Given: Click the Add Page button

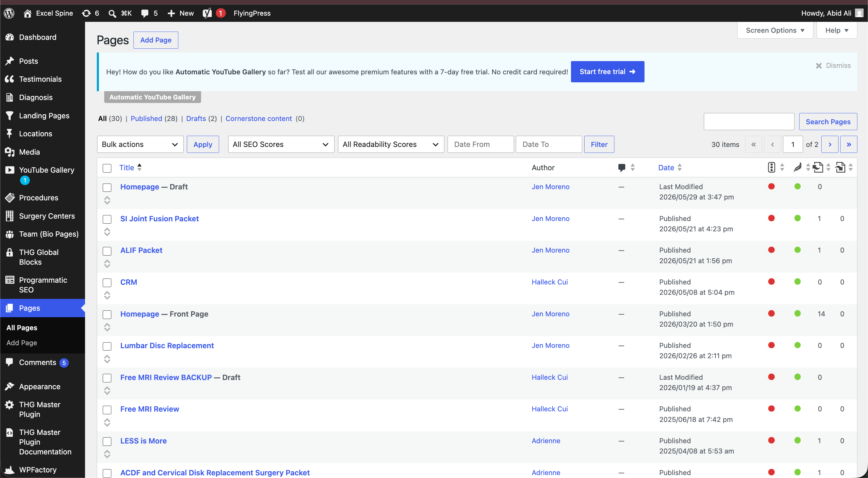Looking at the screenshot, I should (156, 40).
